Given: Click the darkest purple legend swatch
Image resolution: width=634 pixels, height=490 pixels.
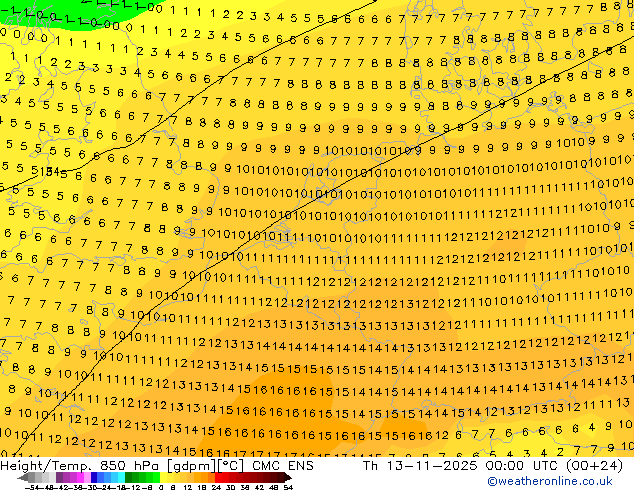Looking at the screenshot, I should tap(59, 477).
